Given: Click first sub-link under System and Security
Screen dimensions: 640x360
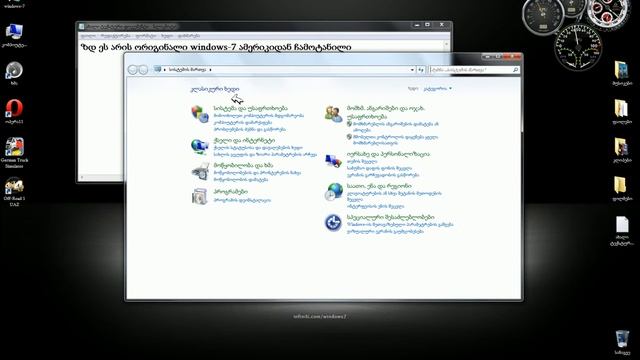Looking at the screenshot, I should click(259, 116).
